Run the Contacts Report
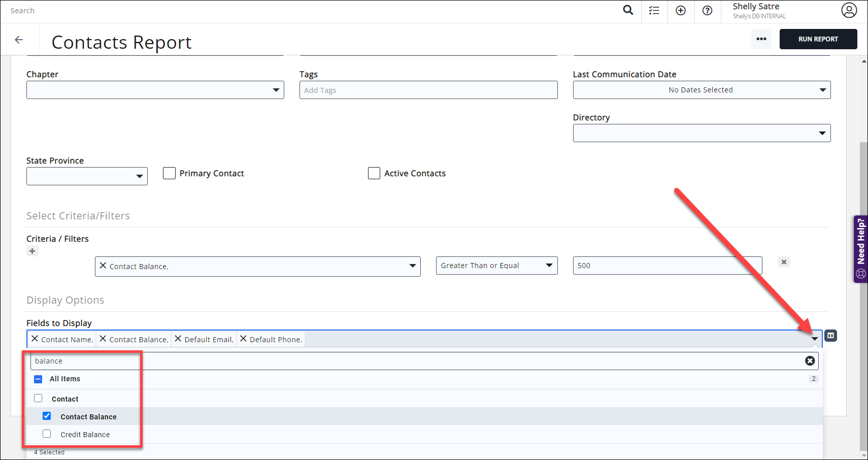868x460 pixels. click(818, 39)
